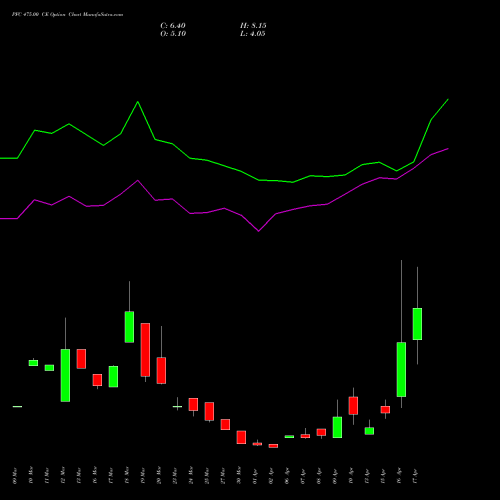The width and height of the screenshot is (500, 500).
Task: Click the red candlestick for 10 Apr
Action: [353, 405]
